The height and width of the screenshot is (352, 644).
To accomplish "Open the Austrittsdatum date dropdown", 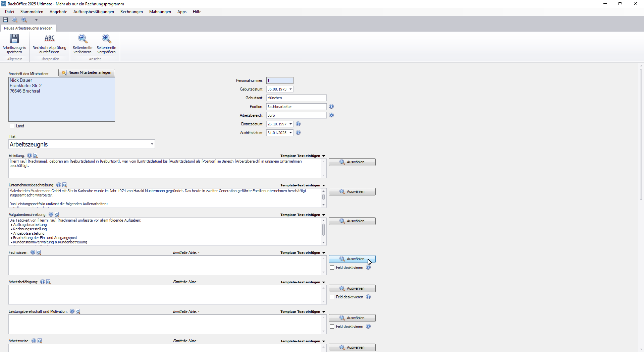I will coord(290,133).
